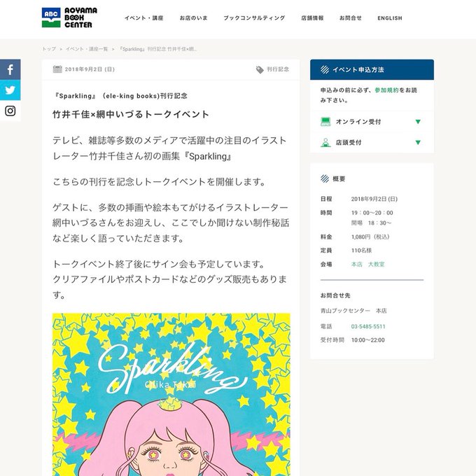Open the 参加規約 link
The width and height of the screenshot is (476, 476).
(x=386, y=90)
